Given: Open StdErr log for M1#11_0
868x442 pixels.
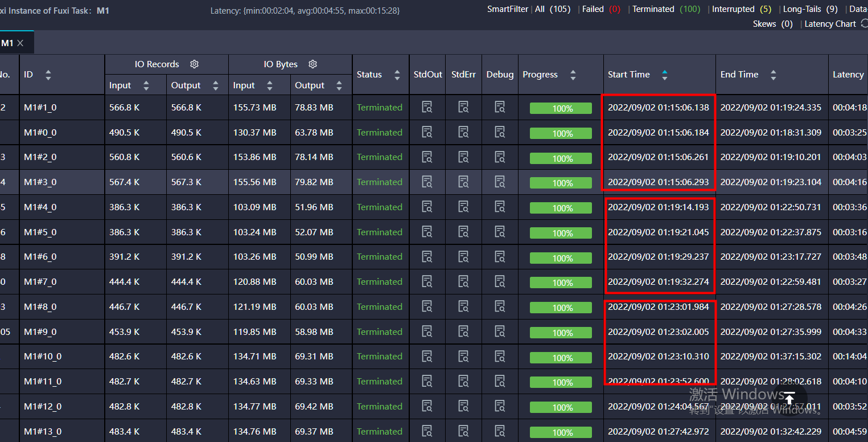Looking at the screenshot, I should pyautogui.click(x=464, y=381).
